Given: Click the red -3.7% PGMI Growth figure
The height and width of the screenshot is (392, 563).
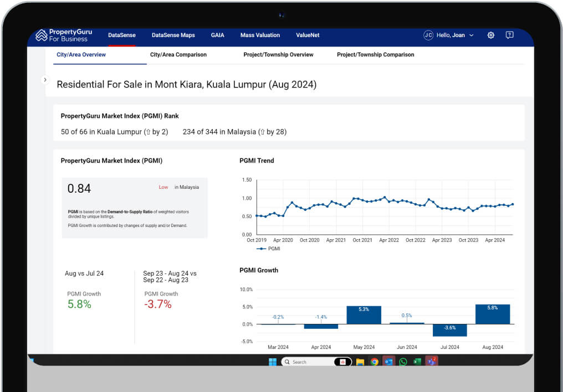Looking at the screenshot, I should coord(157,304).
